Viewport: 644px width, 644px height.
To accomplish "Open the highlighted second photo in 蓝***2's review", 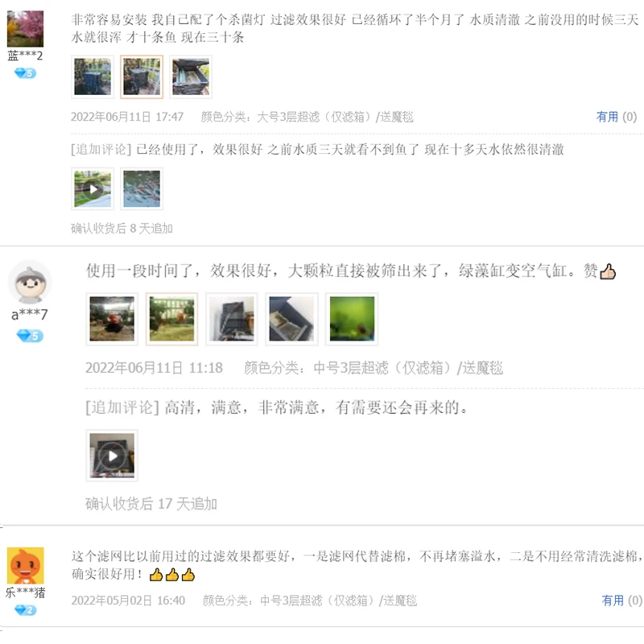I will [142, 76].
